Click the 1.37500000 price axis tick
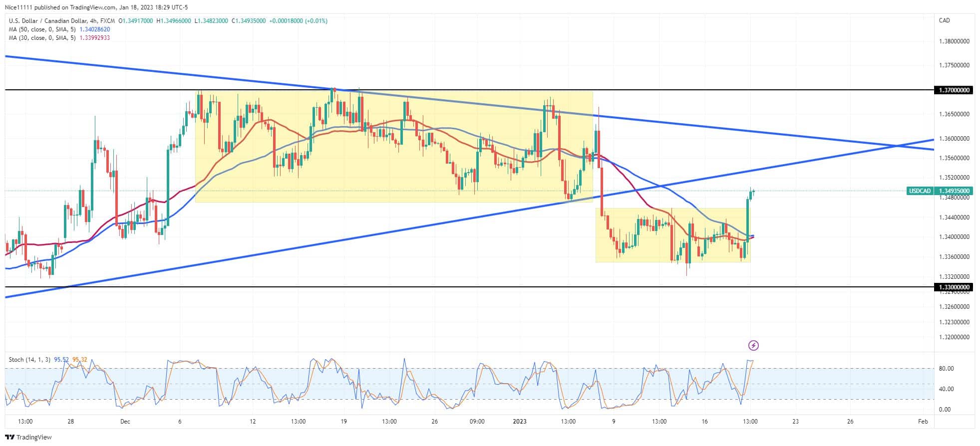The width and height of the screenshot is (980, 446). coord(954,65)
